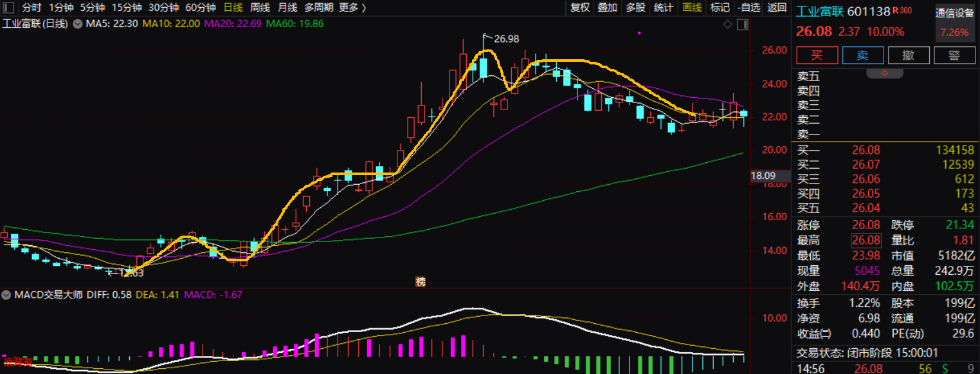The height and width of the screenshot is (374, 980).
Task: Expand order book with red double chevron
Action: pyautogui.click(x=884, y=73)
